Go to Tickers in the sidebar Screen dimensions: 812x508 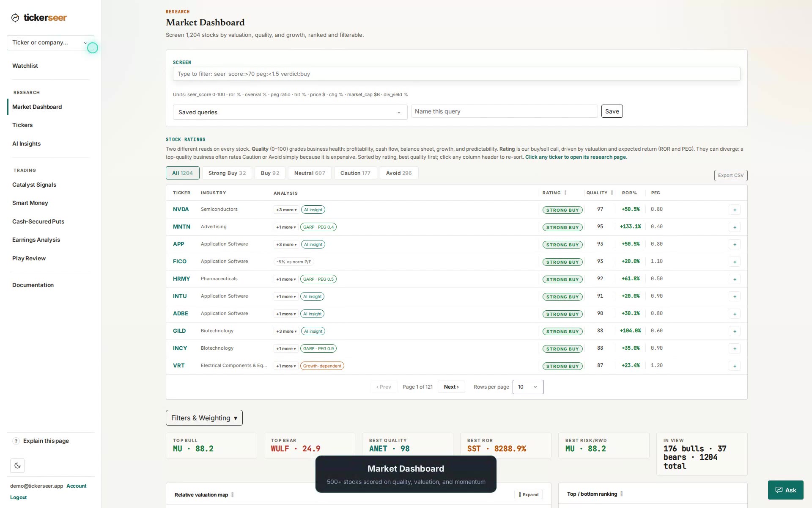coord(22,125)
